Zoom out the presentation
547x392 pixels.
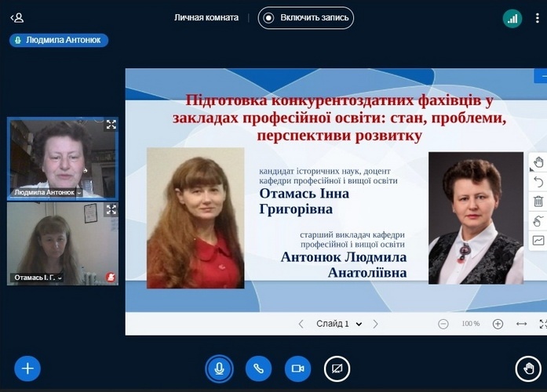coord(443,324)
